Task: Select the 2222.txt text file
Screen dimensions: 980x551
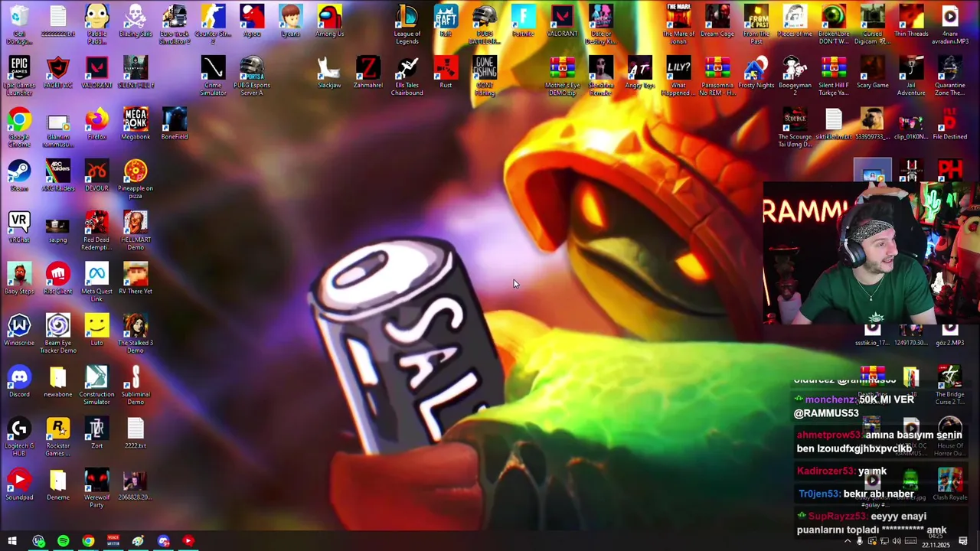Action: pos(136,432)
